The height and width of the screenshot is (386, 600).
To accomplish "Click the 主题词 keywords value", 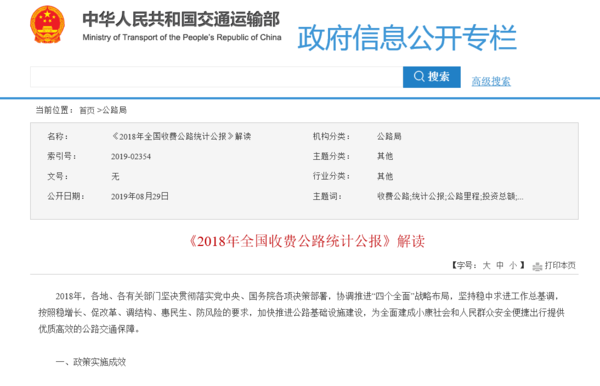I will [450, 196].
